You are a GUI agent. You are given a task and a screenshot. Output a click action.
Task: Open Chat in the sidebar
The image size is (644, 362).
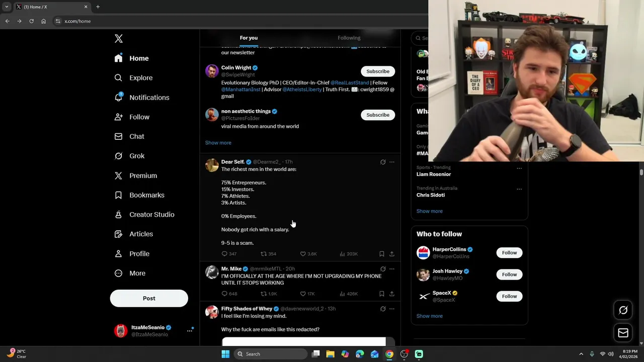click(x=129, y=136)
